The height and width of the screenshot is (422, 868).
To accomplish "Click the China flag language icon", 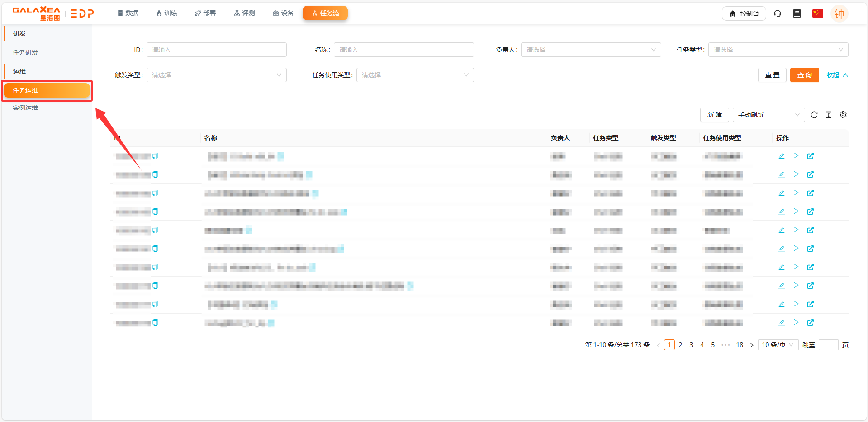I will pyautogui.click(x=817, y=14).
